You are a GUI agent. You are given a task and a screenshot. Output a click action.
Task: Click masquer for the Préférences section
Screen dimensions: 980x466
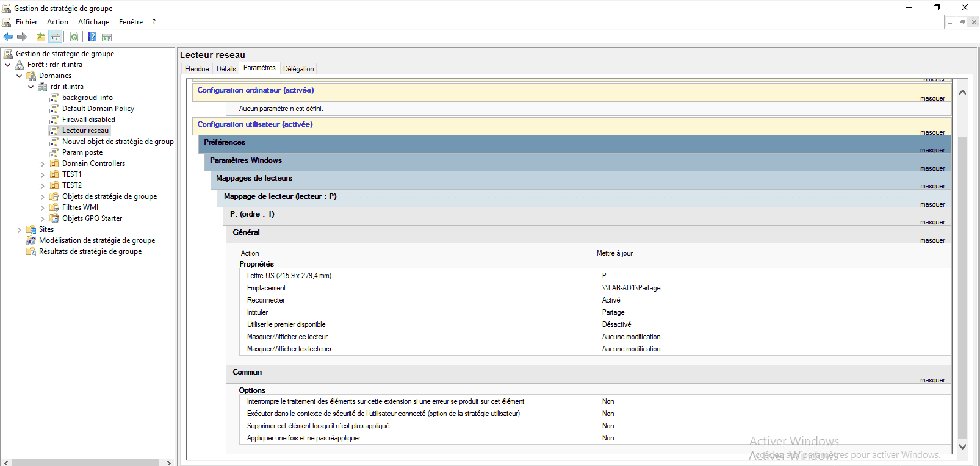[932, 150]
